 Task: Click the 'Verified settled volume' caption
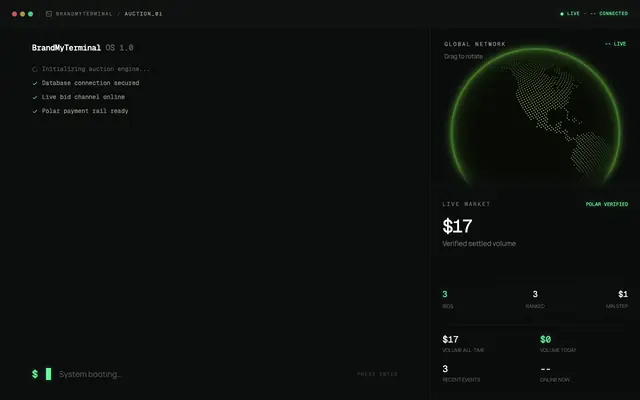[x=479, y=244]
